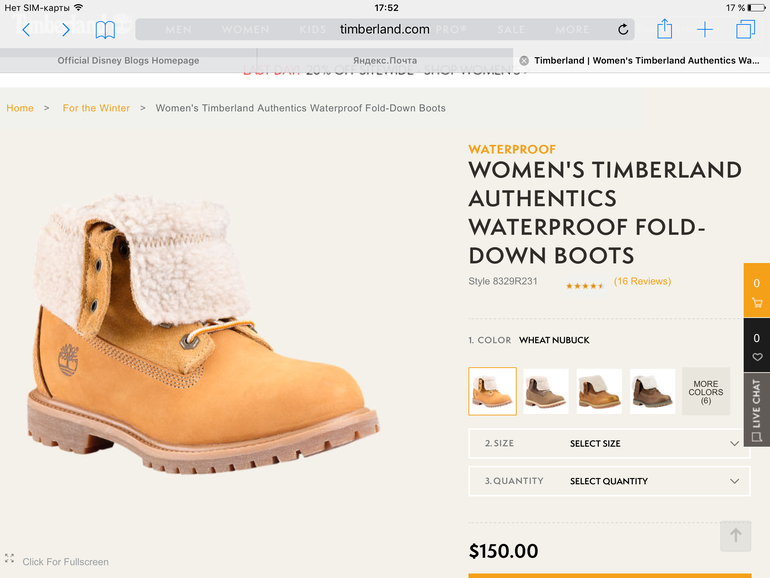
Task: Expand the Select Quantity dropdown
Action: click(x=609, y=481)
